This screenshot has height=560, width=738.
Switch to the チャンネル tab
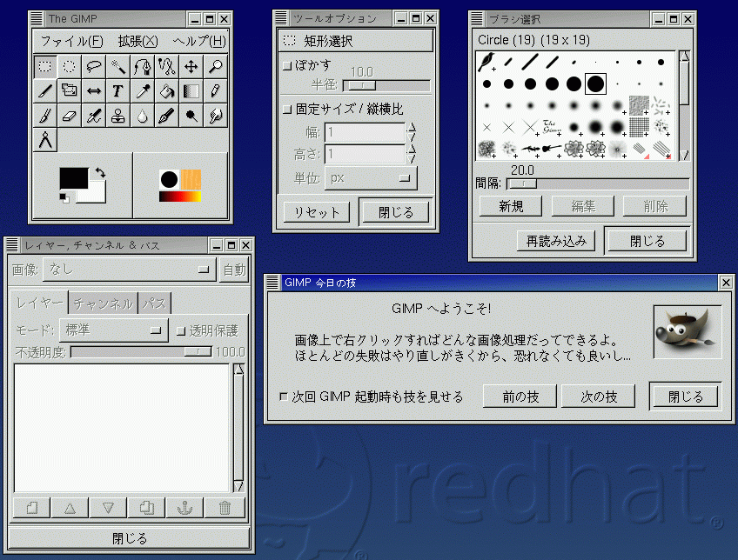[104, 303]
